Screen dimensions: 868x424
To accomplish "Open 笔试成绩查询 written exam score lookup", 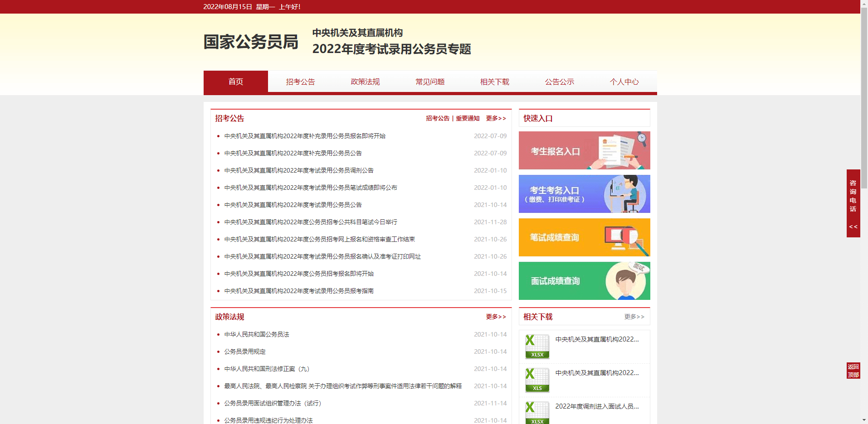I will [584, 237].
